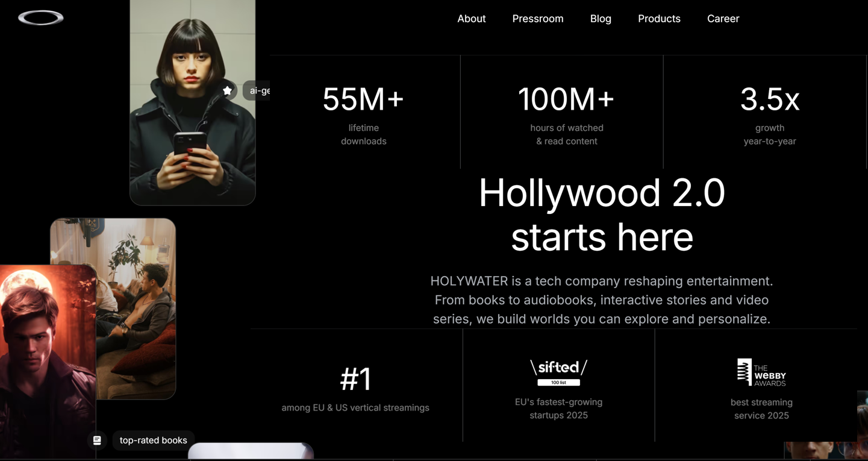Click the Holywater halo logo

(x=41, y=18)
